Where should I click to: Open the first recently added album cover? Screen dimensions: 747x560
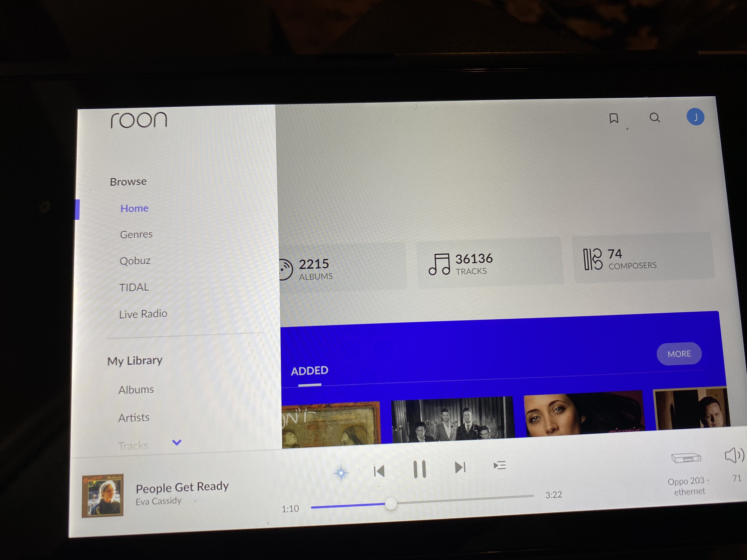[331, 425]
